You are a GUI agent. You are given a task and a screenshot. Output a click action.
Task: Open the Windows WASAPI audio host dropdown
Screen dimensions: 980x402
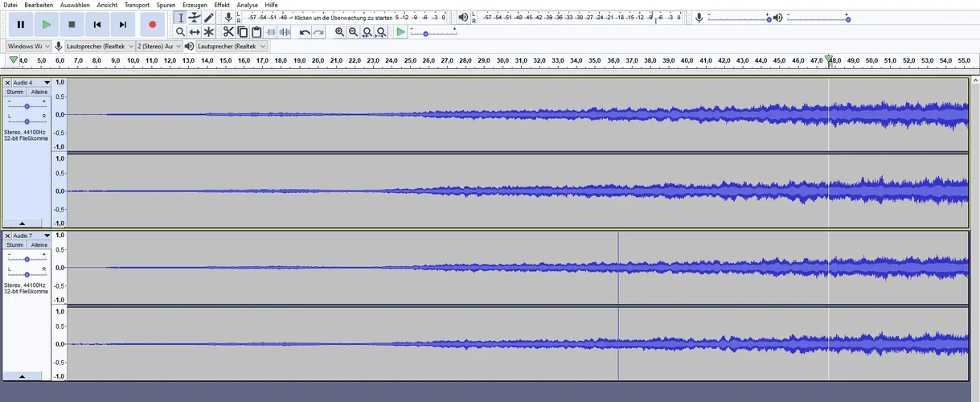pos(27,47)
